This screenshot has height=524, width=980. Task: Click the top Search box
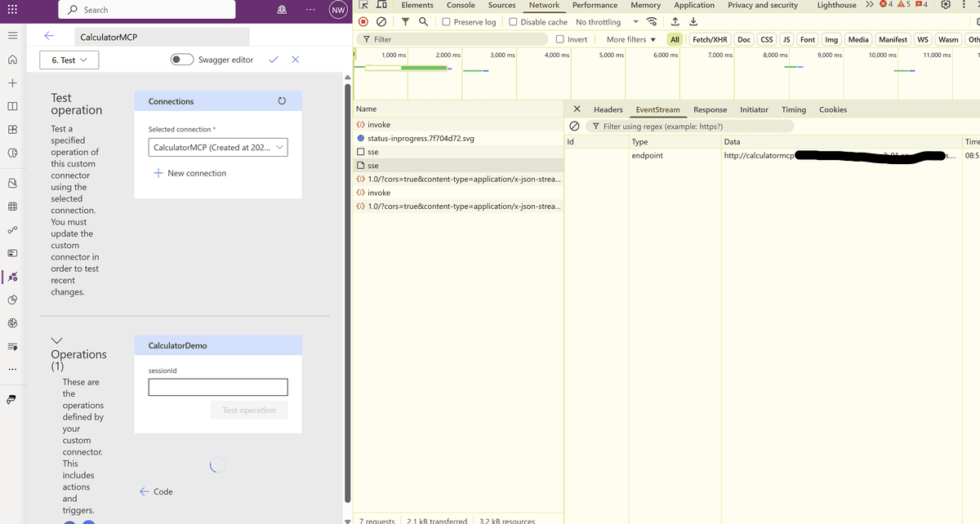pos(146,10)
